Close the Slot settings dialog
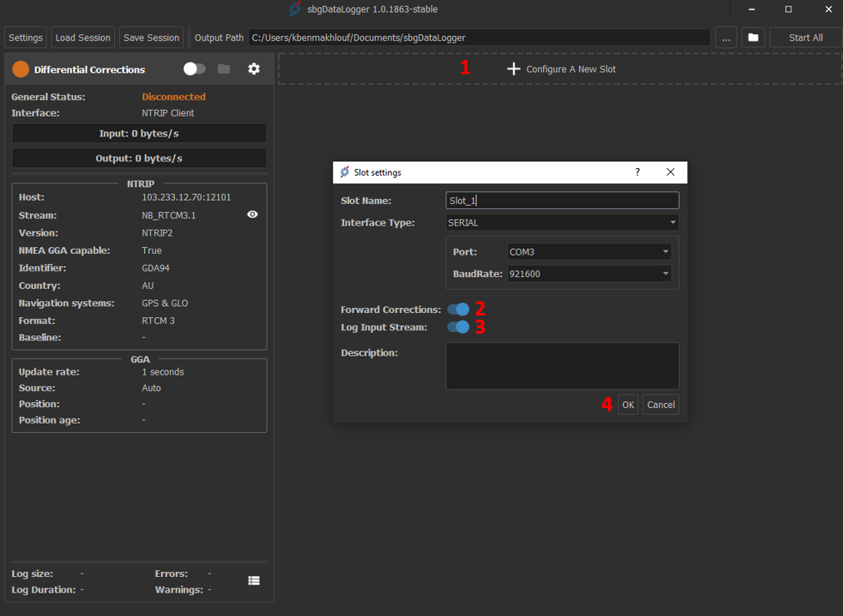Image resolution: width=843 pixels, height=616 pixels. point(671,172)
